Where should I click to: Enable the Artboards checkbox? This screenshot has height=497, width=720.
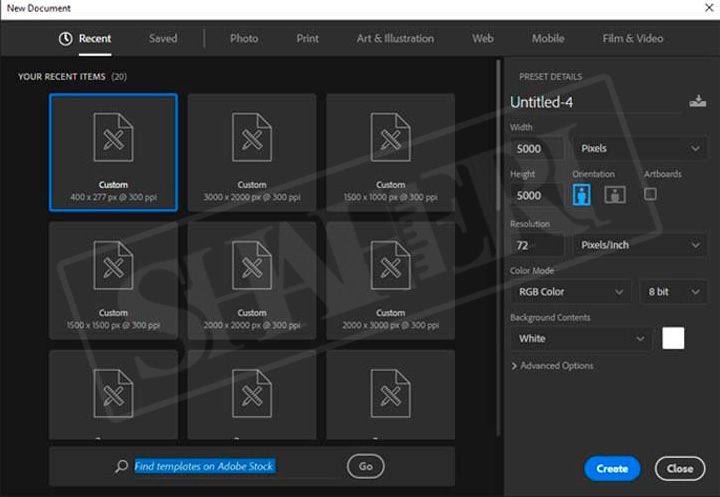point(650,194)
